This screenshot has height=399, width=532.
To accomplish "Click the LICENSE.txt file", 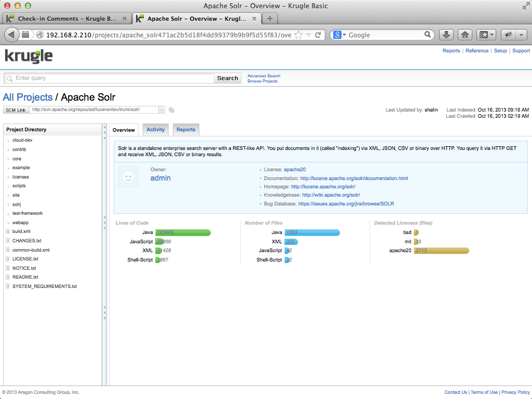I will (x=25, y=259).
